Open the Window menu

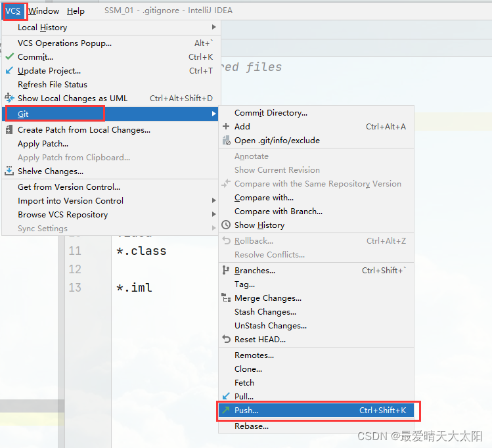point(43,11)
